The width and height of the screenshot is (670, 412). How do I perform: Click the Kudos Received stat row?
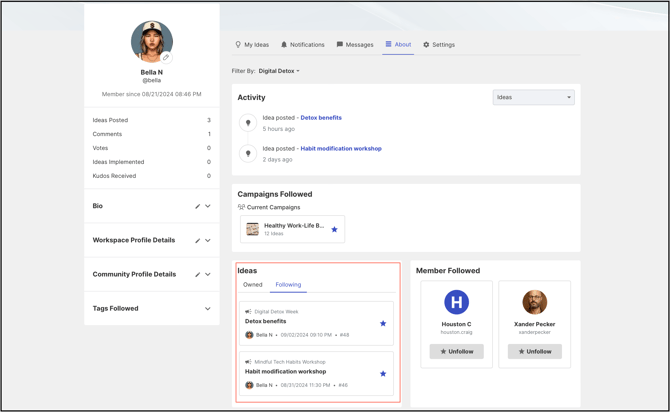click(152, 176)
